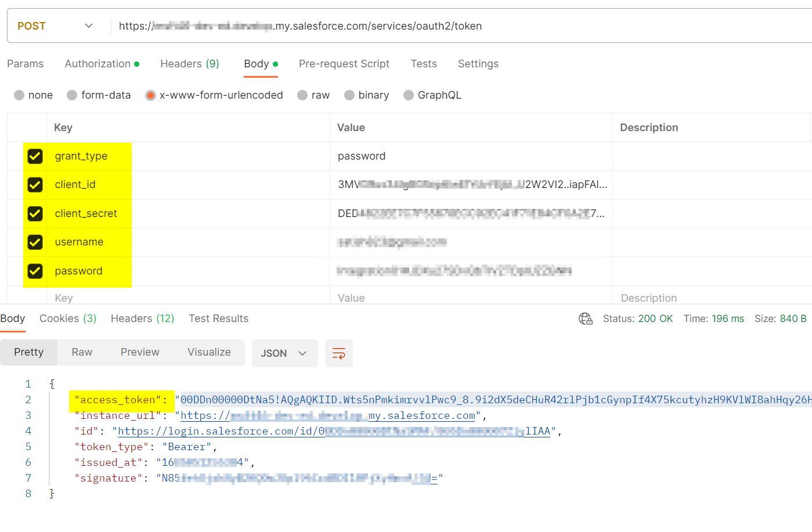This screenshot has height=532, width=812.
Task: Open the Params tab
Action: click(26, 64)
